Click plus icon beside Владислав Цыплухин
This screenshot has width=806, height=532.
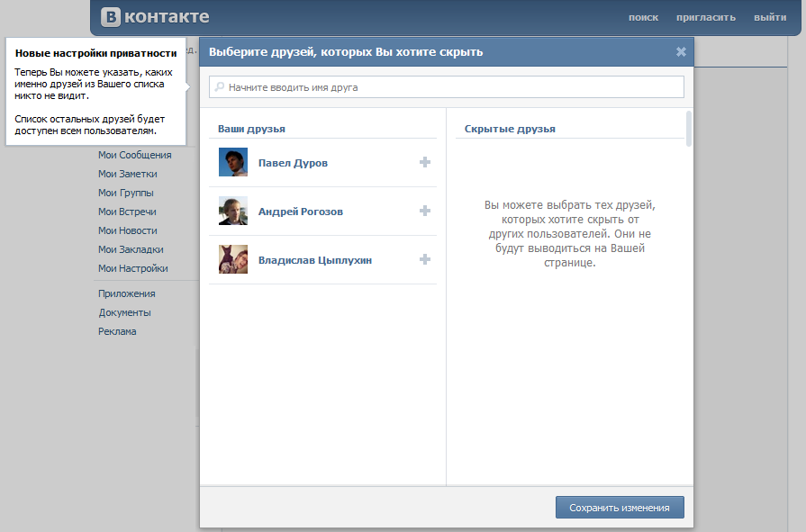424,259
